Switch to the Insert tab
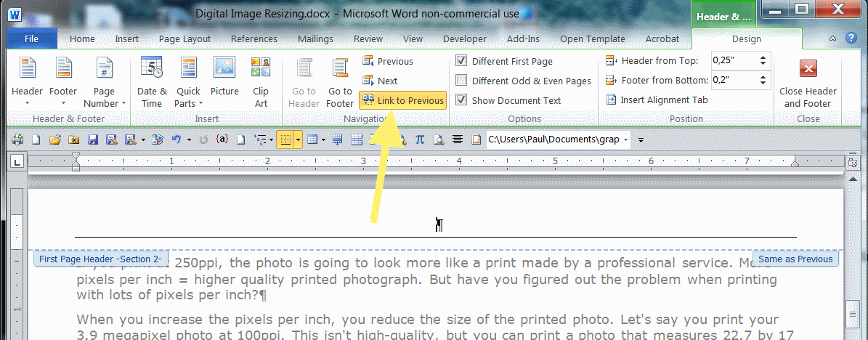This screenshot has height=340, width=868. [127, 39]
